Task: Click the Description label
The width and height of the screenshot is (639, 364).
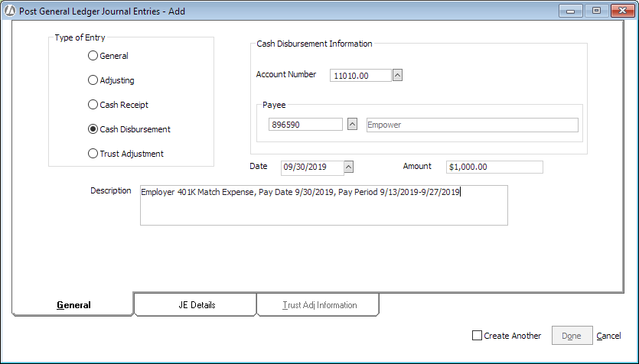Action: [x=111, y=190]
